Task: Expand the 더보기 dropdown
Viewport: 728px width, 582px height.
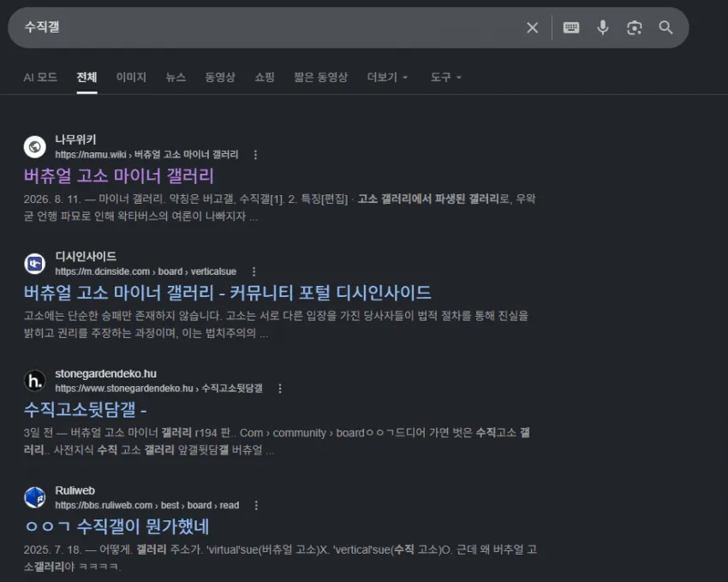Action: pos(387,77)
